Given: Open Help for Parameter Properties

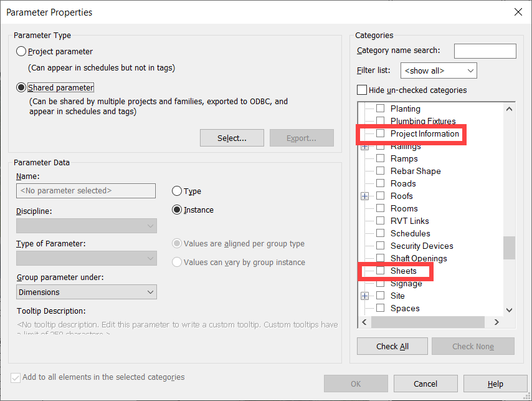Looking at the screenshot, I should click(495, 384).
